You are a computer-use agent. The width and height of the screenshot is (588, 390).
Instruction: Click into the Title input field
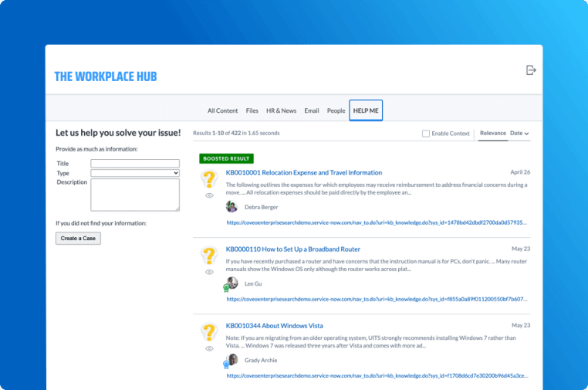click(x=135, y=164)
